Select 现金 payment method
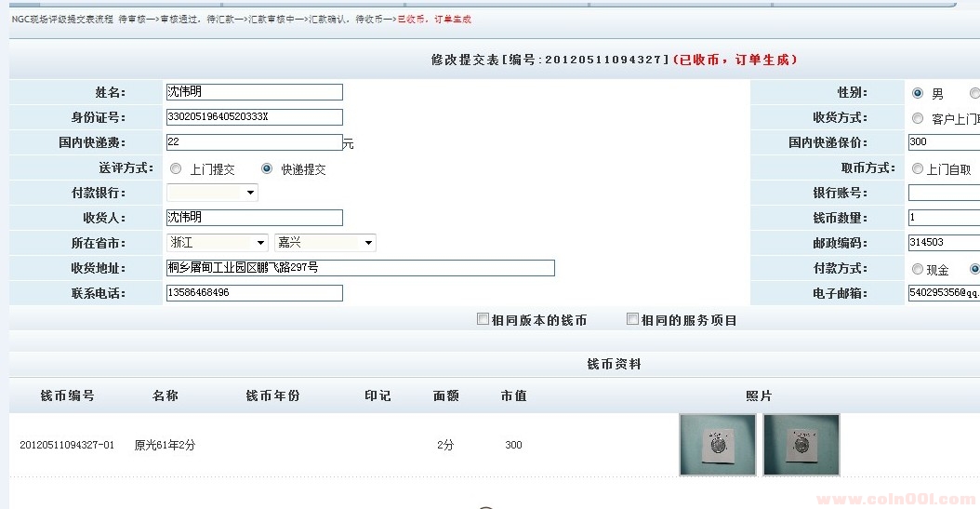980x509 pixels. click(x=918, y=269)
